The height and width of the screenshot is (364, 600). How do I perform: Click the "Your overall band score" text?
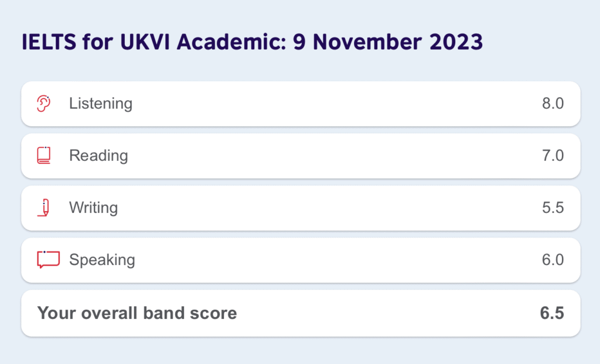tap(137, 313)
